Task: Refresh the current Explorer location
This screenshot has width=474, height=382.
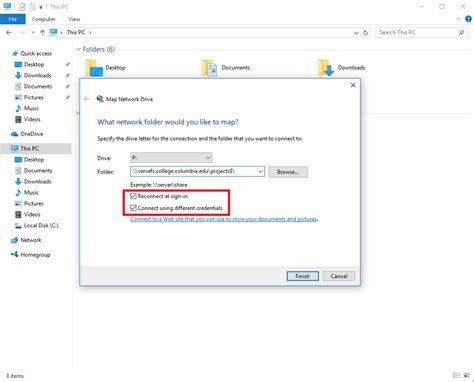Action: (x=365, y=33)
